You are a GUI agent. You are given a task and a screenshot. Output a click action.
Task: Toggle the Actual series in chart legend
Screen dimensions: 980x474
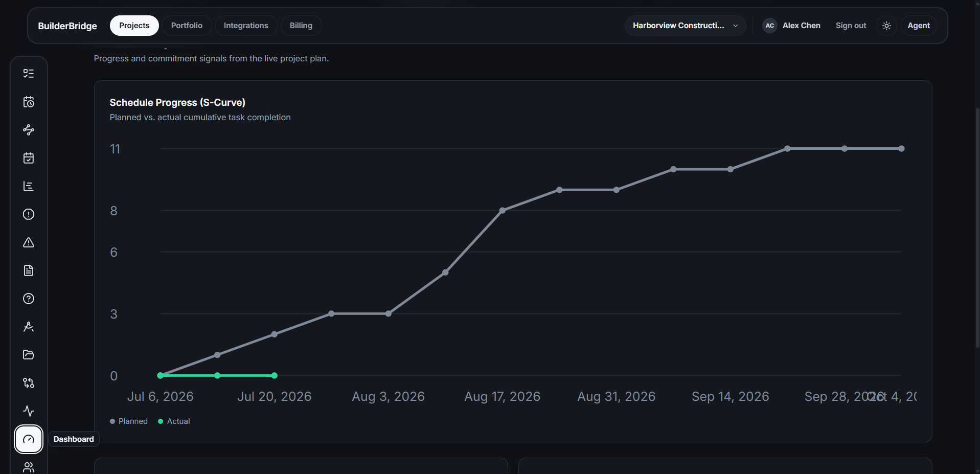tap(174, 421)
